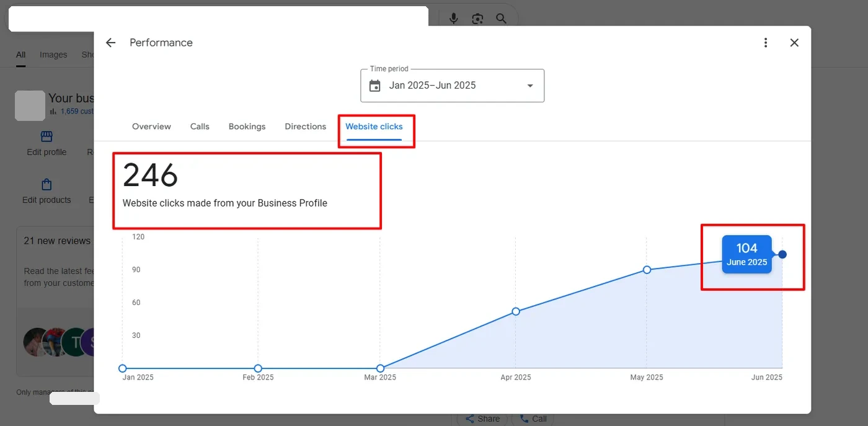Switch to the Overview tab
868x426 pixels.
pos(151,126)
